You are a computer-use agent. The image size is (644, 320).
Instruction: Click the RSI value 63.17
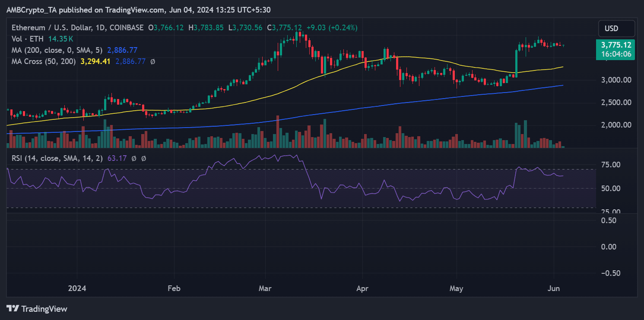pos(117,159)
